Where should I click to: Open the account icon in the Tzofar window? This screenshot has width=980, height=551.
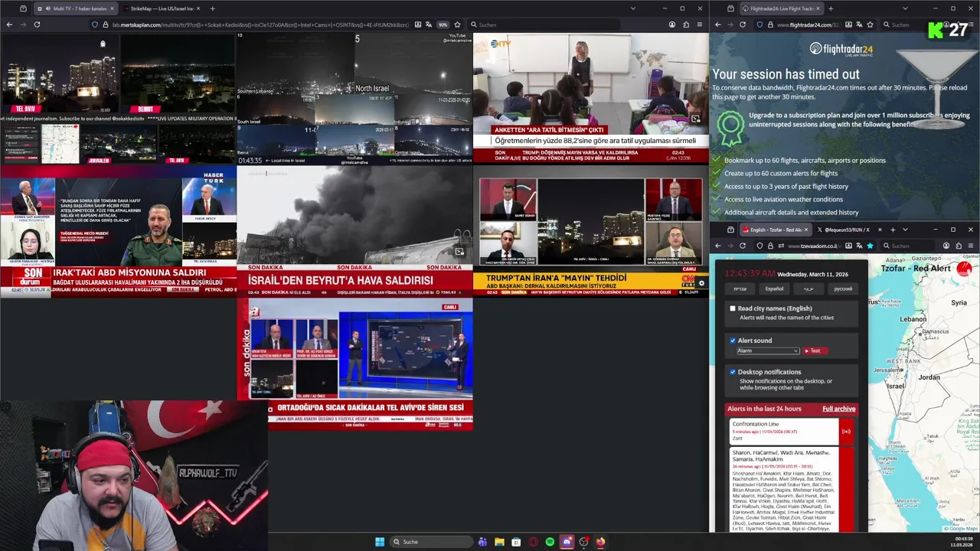coord(946,246)
